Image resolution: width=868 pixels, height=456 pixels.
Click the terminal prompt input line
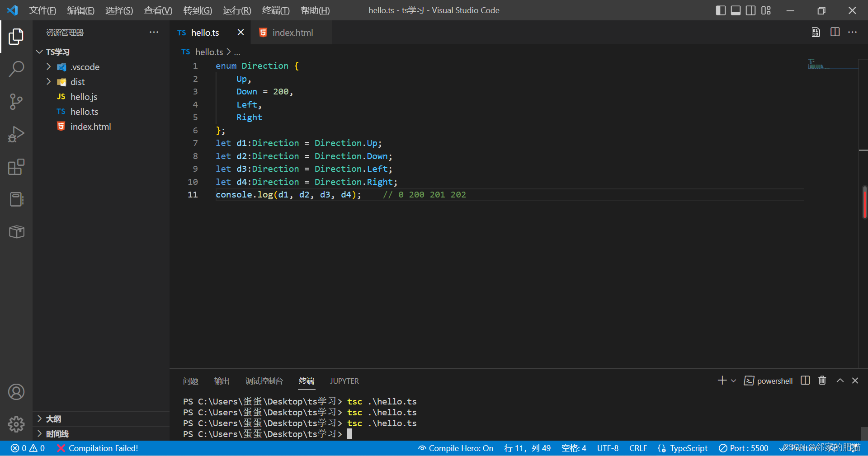pos(268,434)
